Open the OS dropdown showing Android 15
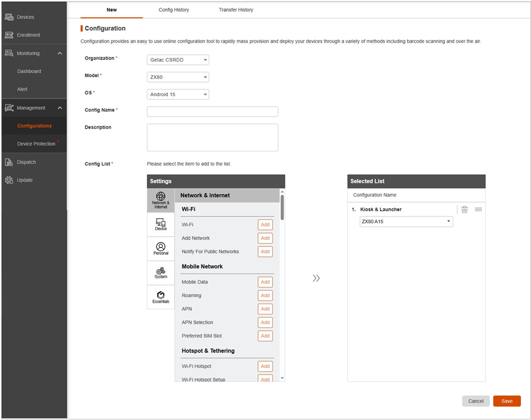The width and height of the screenshot is (531, 420). tap(178, 94)
